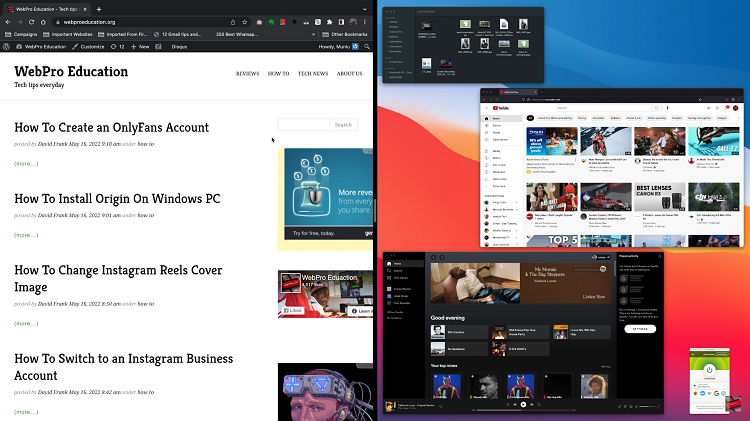Open How To Change Instagram Reels Cover Image
Viewport: 750px width, 421px height.
[x=118, y=279]
